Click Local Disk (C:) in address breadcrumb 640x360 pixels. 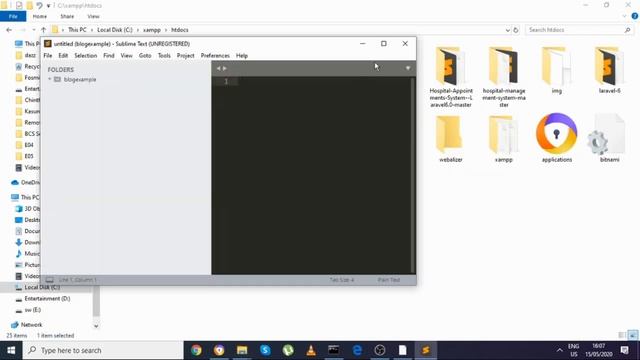point(115,30)
